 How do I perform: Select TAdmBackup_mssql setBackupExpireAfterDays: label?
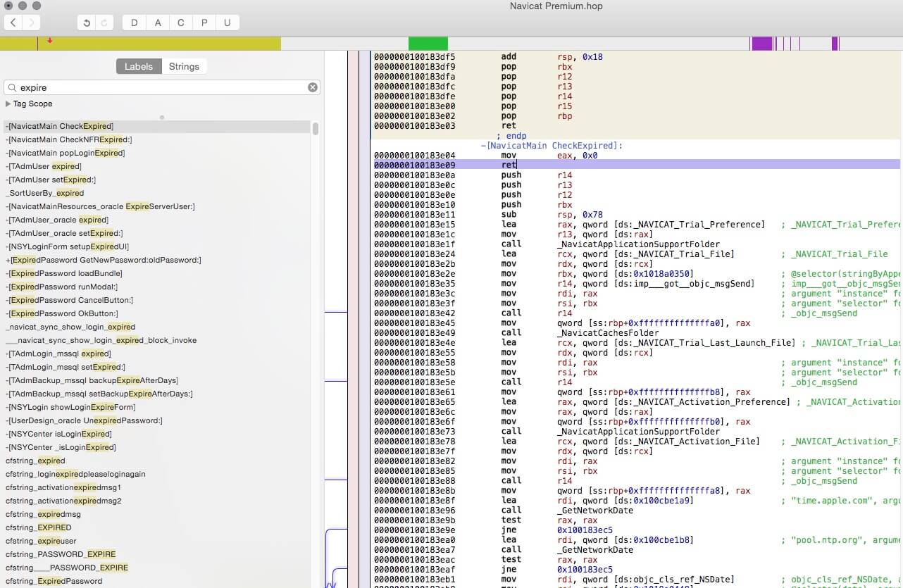click(99, 394)
